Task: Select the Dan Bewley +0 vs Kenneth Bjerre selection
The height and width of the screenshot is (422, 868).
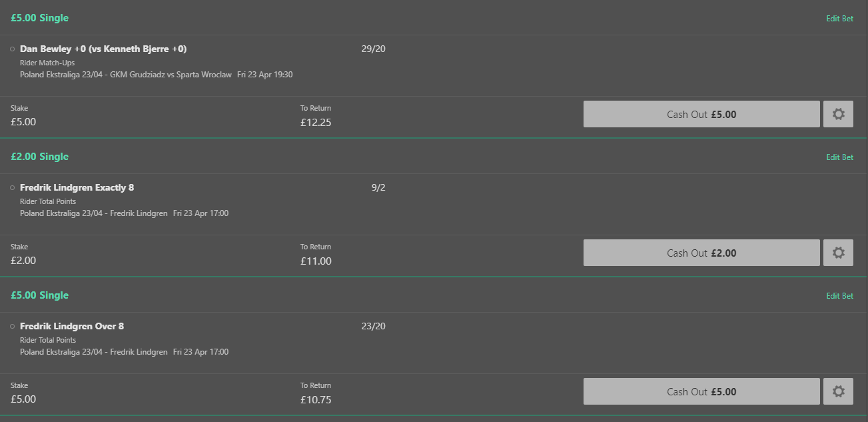Action: (103, 49)
